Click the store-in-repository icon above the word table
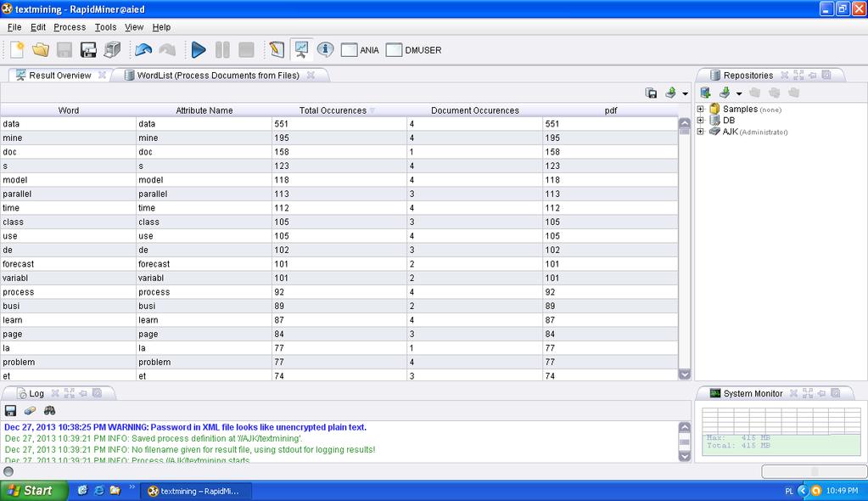This screenshot has width=868, height=501. pos(651,93)
